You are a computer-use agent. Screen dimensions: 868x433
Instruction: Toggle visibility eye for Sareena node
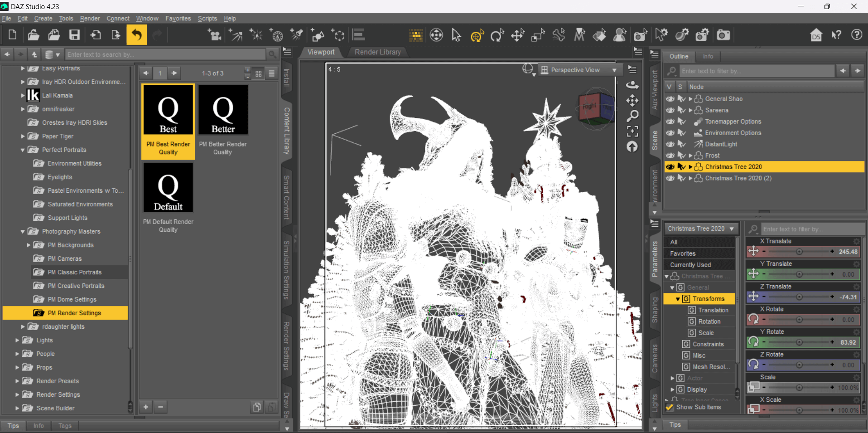(x=670, y=110)
